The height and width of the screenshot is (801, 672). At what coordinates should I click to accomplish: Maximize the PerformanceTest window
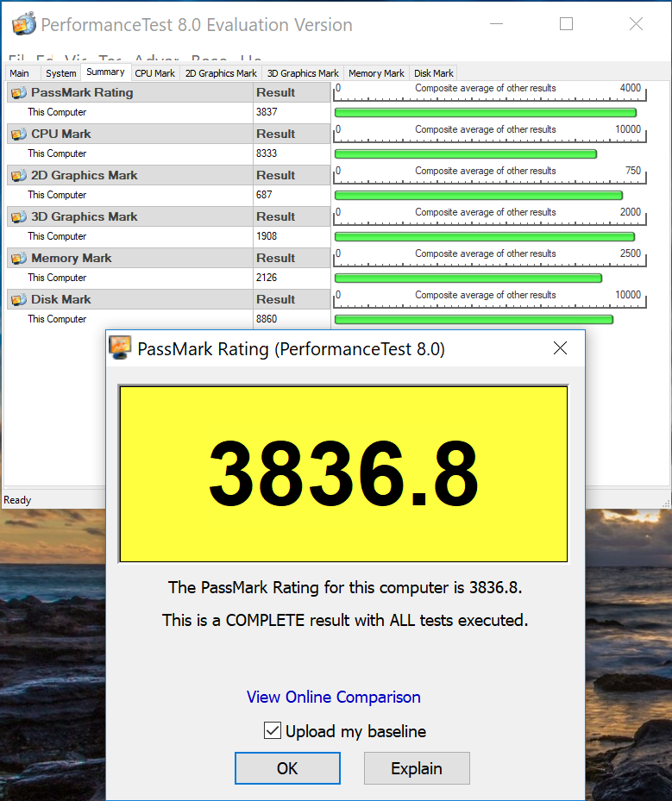tap(566, 24)
